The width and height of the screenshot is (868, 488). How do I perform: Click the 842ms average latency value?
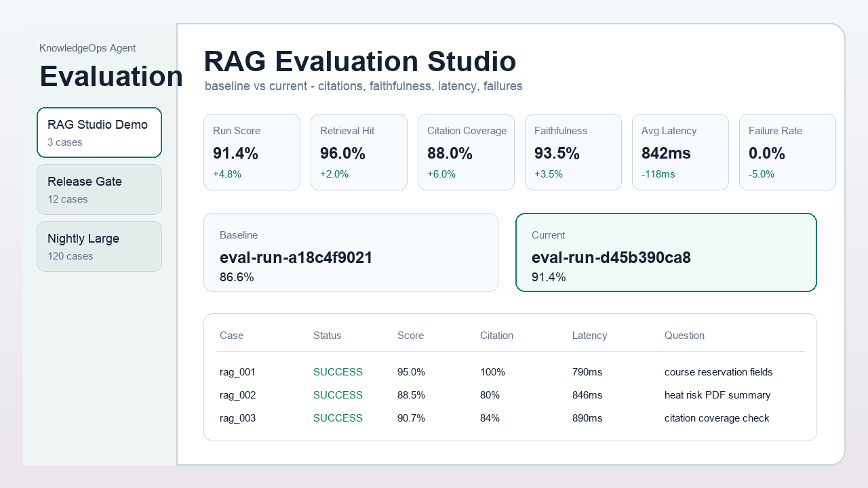click(x=666, y=153)
